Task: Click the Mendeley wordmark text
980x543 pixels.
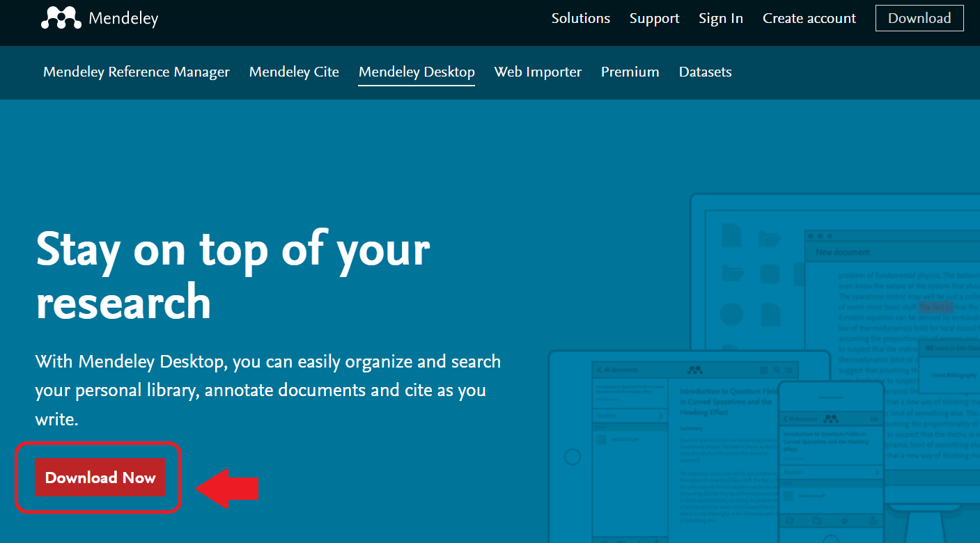Action: [123, 19]
